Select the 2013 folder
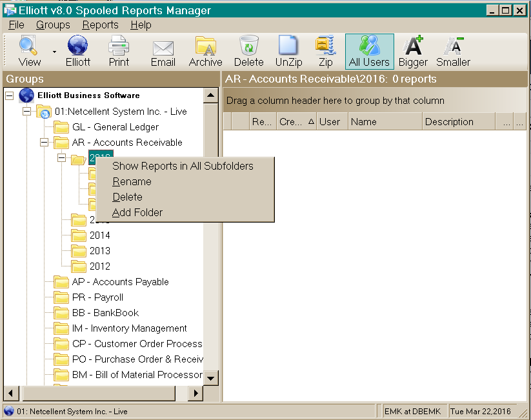The image size is (531, 420). point(100,251)
